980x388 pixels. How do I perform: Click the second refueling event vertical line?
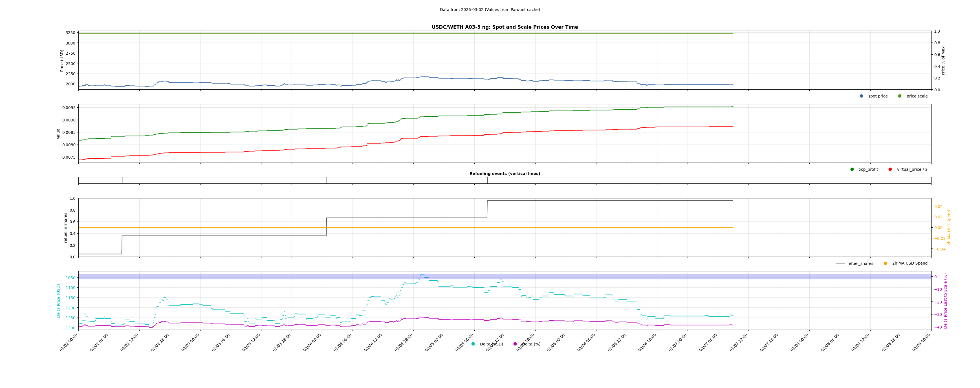click(326, 181)
